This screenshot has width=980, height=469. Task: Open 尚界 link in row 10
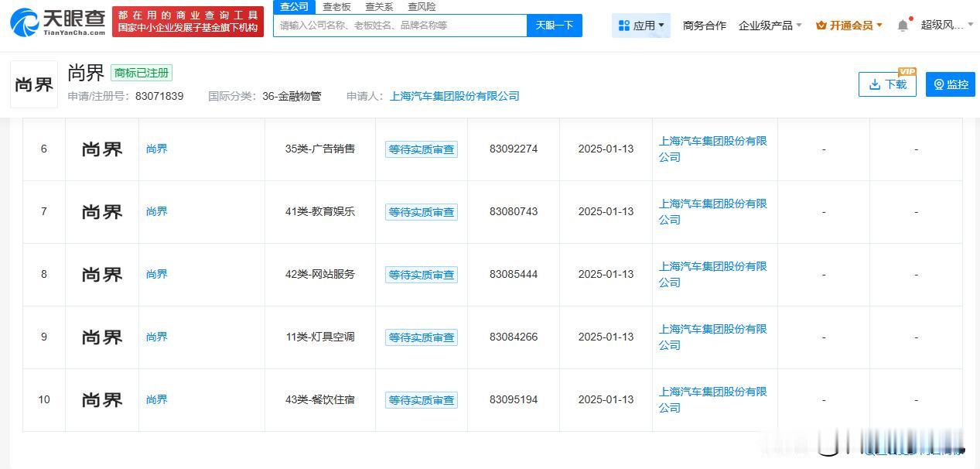[157, 399]
